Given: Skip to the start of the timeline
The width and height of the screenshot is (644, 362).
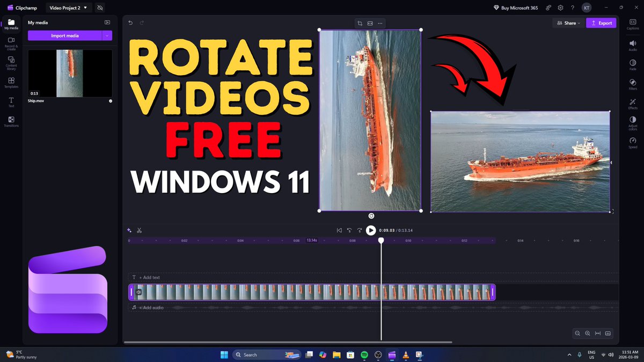Looking at the screenshot, I should [339, 230].
